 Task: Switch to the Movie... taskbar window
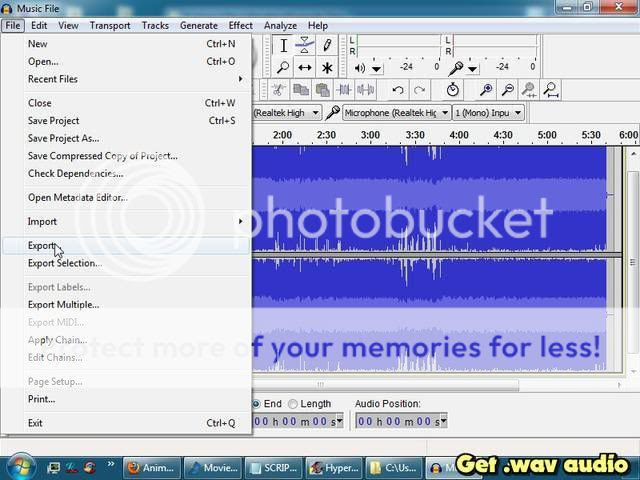(x=213, y=468)
